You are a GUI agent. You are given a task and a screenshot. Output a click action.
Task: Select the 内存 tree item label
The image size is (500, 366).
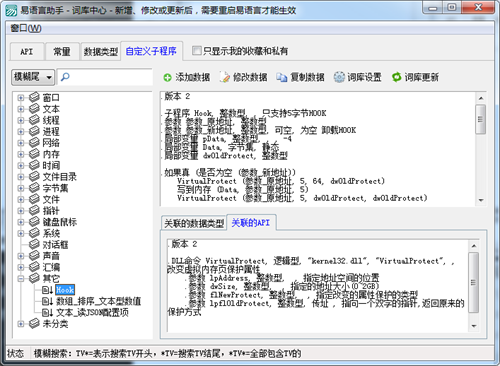[51, 154]
